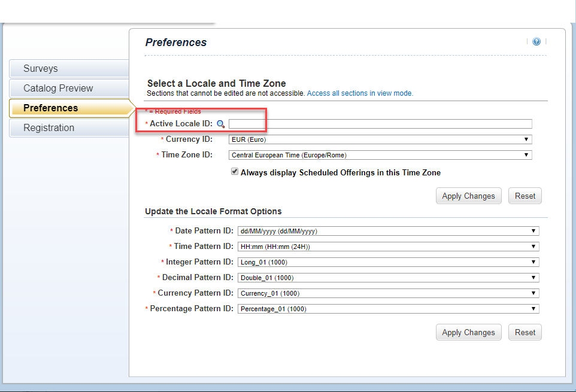Viewport: 576px width, 392px height.
Task: Click Apply Changes under Locale Format Options
Action: (x=468, y=333)
